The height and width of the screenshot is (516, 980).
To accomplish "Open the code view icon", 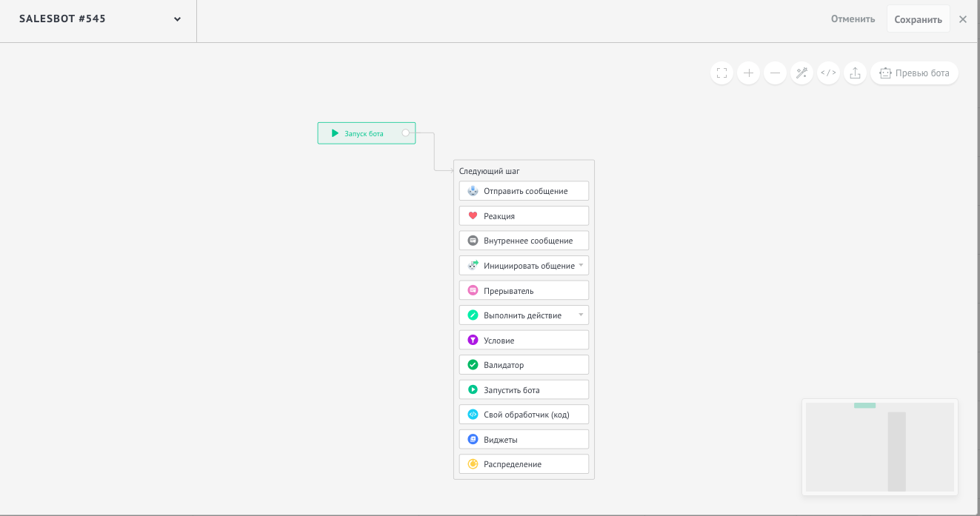I will (828, 73).
